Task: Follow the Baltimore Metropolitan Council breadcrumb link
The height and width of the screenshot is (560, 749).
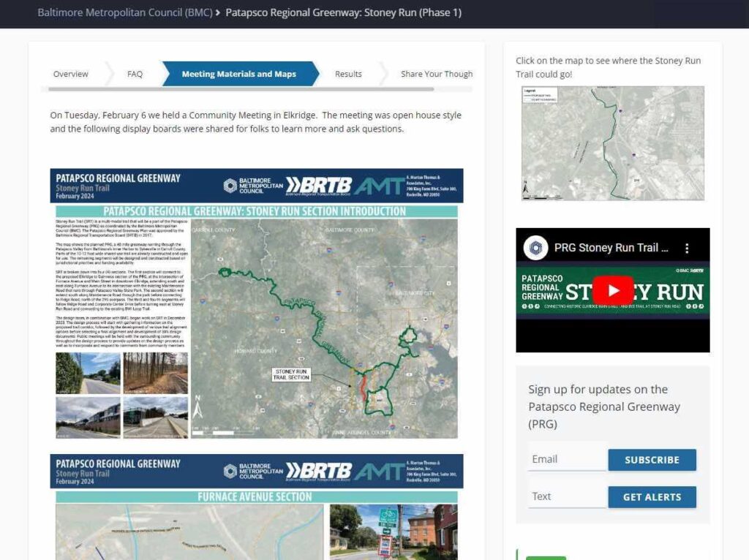Action: pos(124,12)
